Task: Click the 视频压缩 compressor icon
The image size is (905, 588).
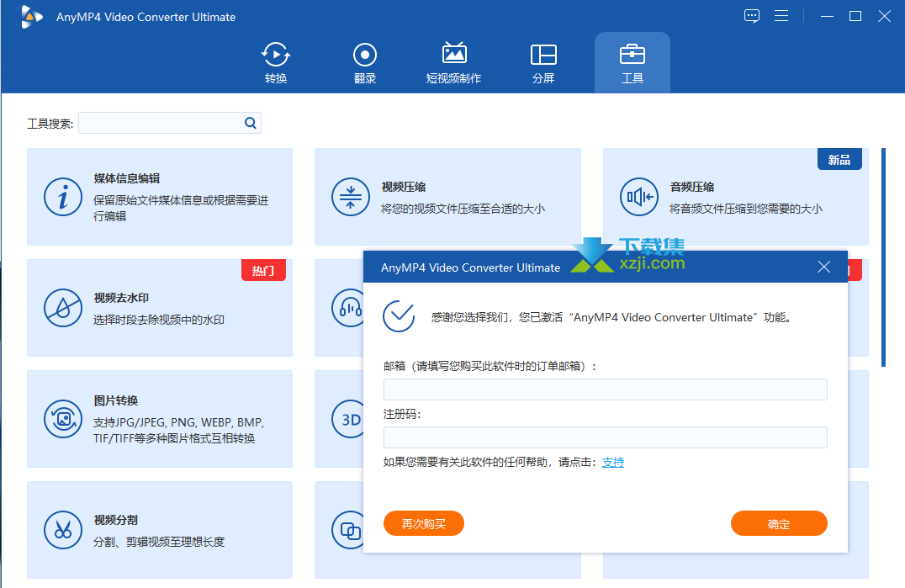Action: 351,197
